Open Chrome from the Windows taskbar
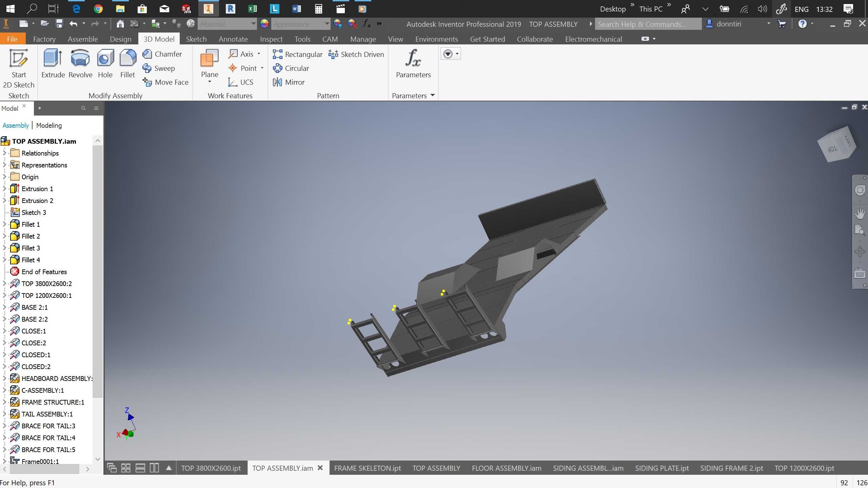Screen dimensions: 868x488 pos(98,9)
